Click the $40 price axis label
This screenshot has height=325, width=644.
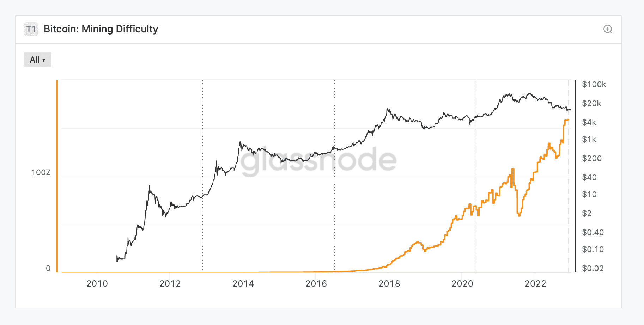[589, 177]
